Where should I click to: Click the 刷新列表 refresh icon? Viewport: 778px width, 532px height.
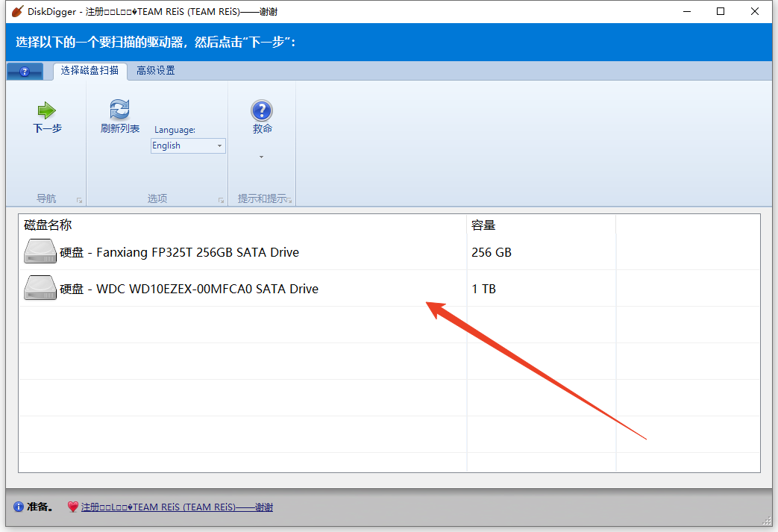[119, 110]
